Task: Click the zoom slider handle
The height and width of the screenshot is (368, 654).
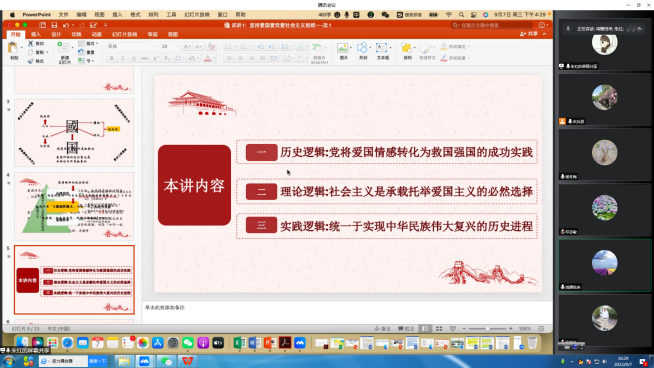Action: tap(487, 329)
